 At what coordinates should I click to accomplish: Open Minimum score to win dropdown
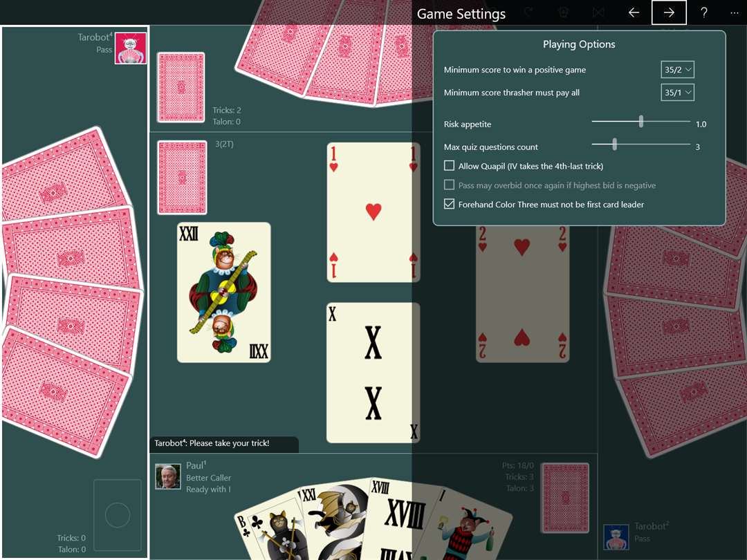677,70
